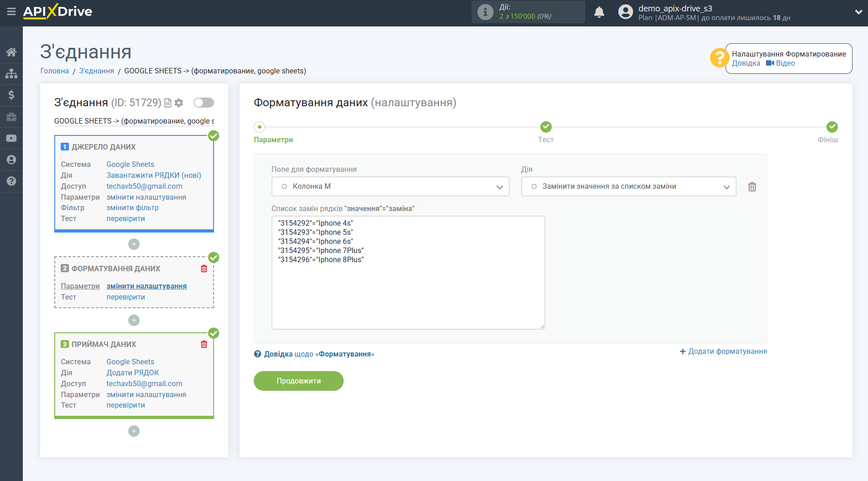Open the billing dollar sidebar icon

tap(11, 95)
